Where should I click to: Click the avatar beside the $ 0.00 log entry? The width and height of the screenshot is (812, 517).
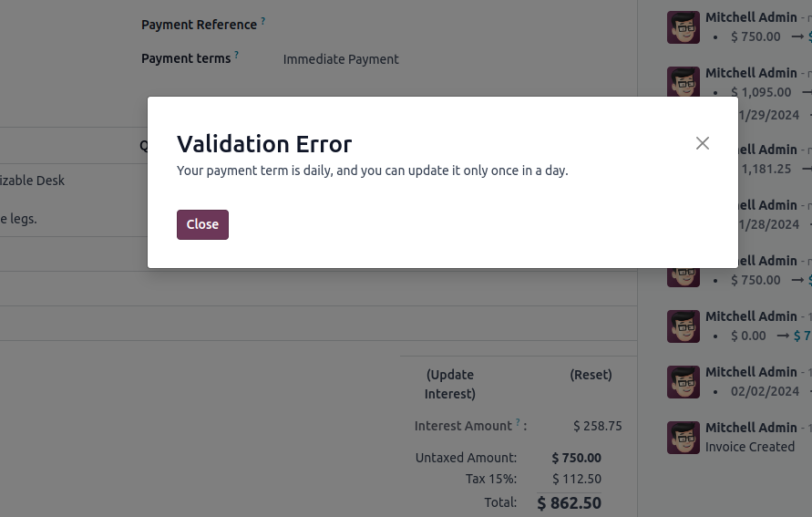[684, 326]
